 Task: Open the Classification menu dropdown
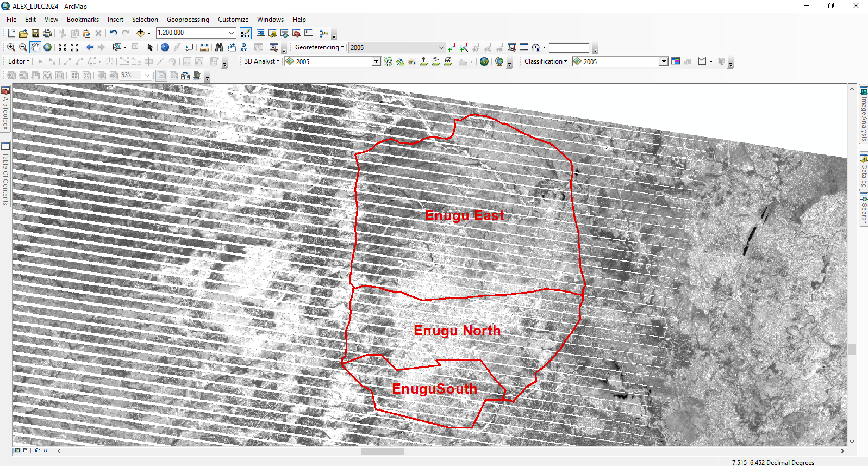pos(545,61)
